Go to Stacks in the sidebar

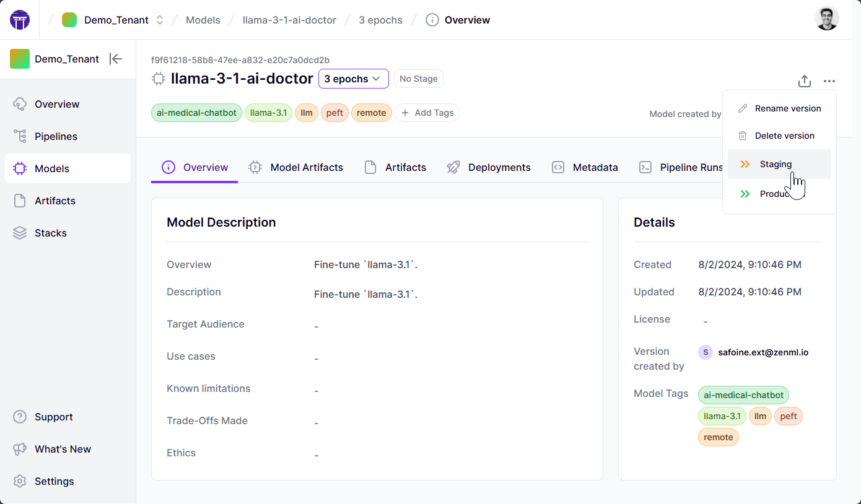point(51,233)
